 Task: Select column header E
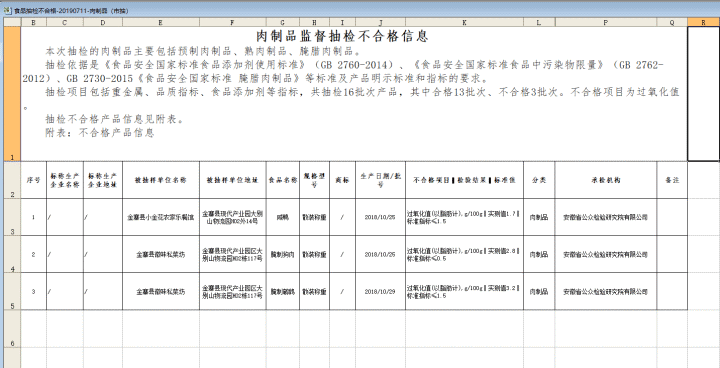click(x=161, y=22)
